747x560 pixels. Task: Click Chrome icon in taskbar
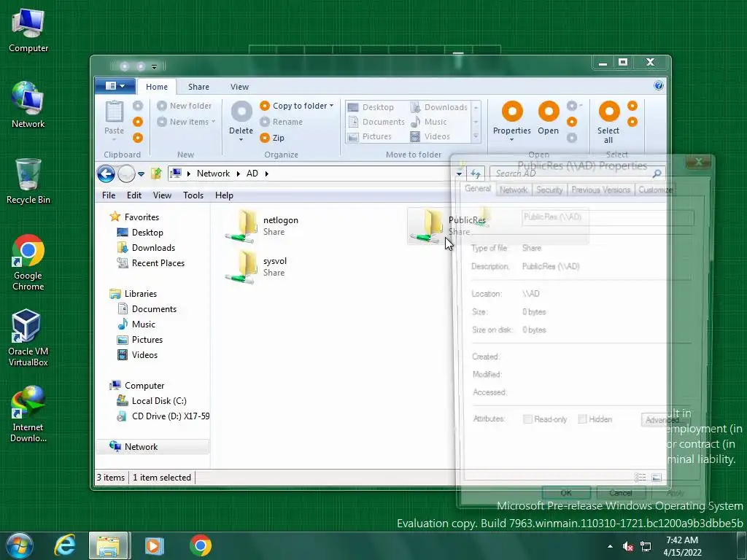pos(201,545)
